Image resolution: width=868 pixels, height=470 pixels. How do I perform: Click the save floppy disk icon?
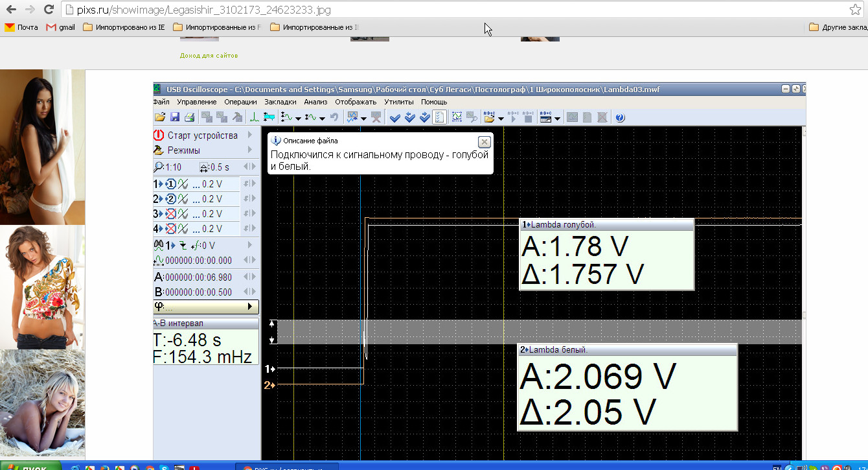tap(174, 117)
